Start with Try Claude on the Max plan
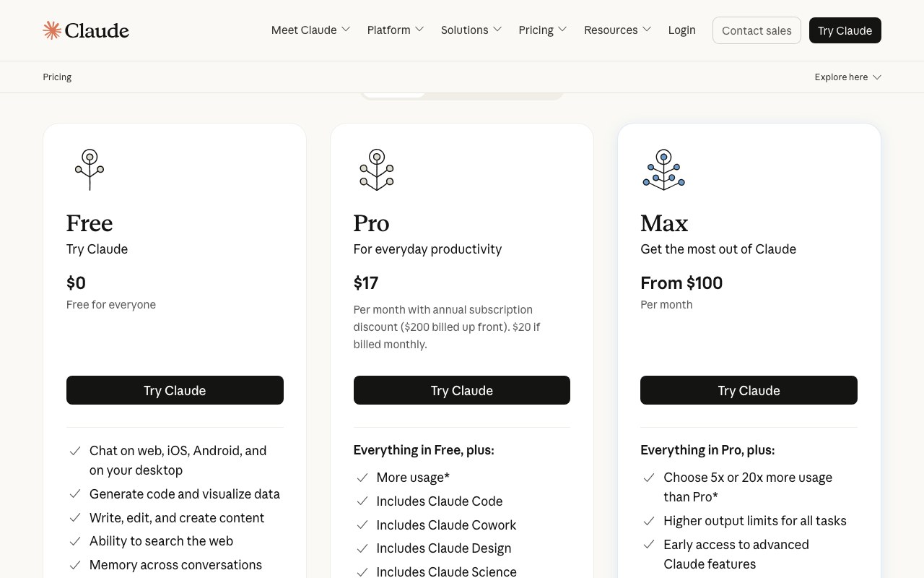The width and height of the screenshot is (924, 578). click(749, 390)
